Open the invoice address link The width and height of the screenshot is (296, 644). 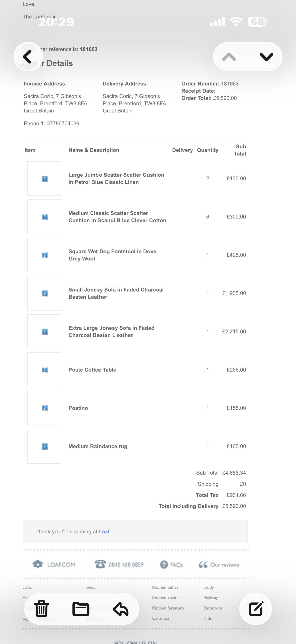click(56, 103)
